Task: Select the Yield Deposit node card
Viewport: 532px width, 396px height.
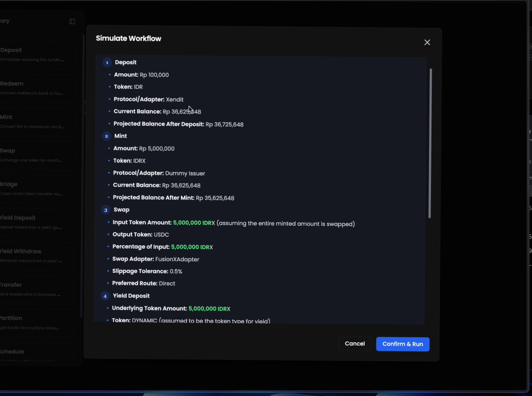Action: (36, 222)
